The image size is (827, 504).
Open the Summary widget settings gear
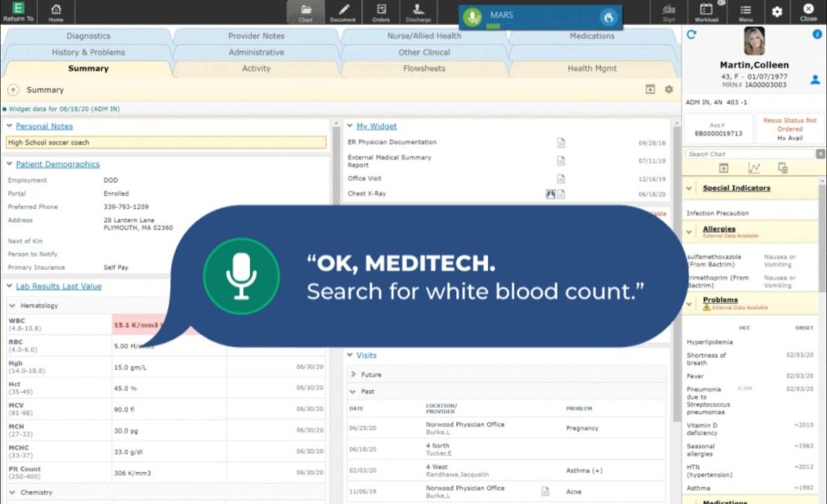coord(669,90)
